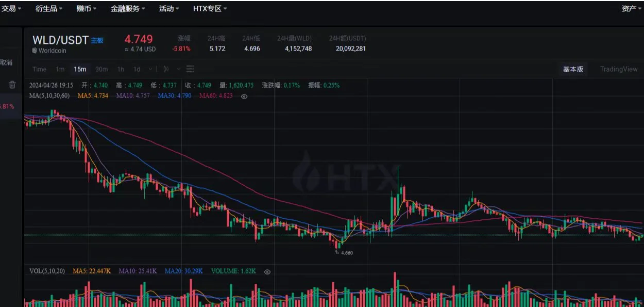Click the 主板 (Main board) tag

pyautogui.click(x=97, y=40)
